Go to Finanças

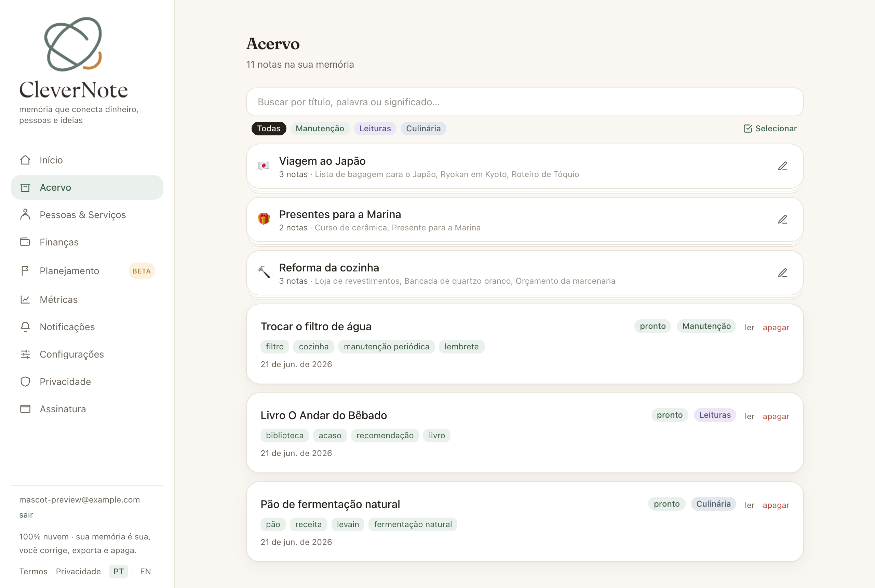87,242
